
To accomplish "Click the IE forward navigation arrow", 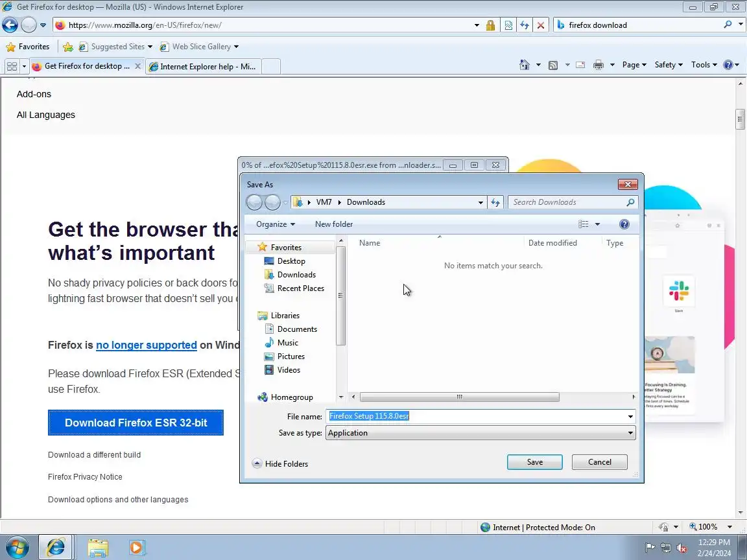I will coord(29,25).
